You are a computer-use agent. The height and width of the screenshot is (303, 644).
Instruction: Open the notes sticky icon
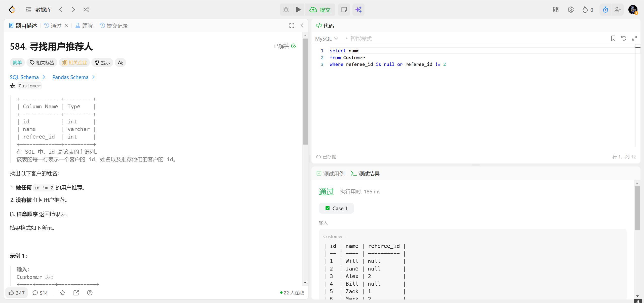point(344,10)
